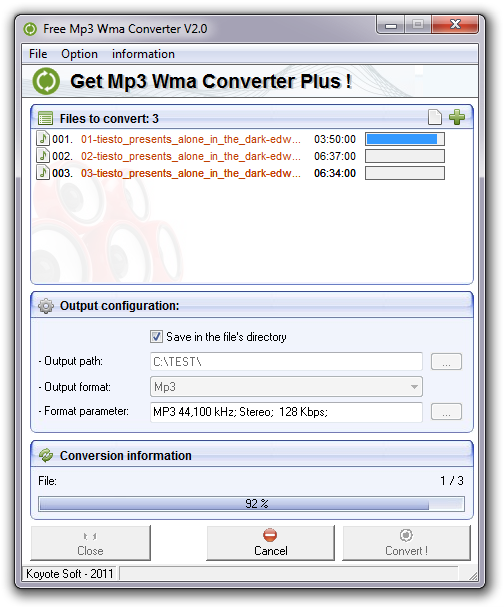Click music note icon of file 002
This screenshot has height=607, width=504.
[43, 156]
